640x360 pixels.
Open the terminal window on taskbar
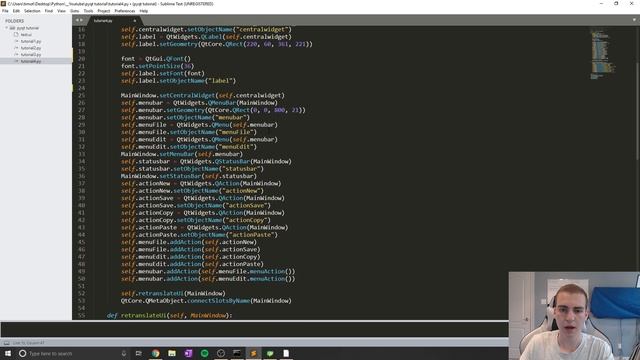[237, 353]
